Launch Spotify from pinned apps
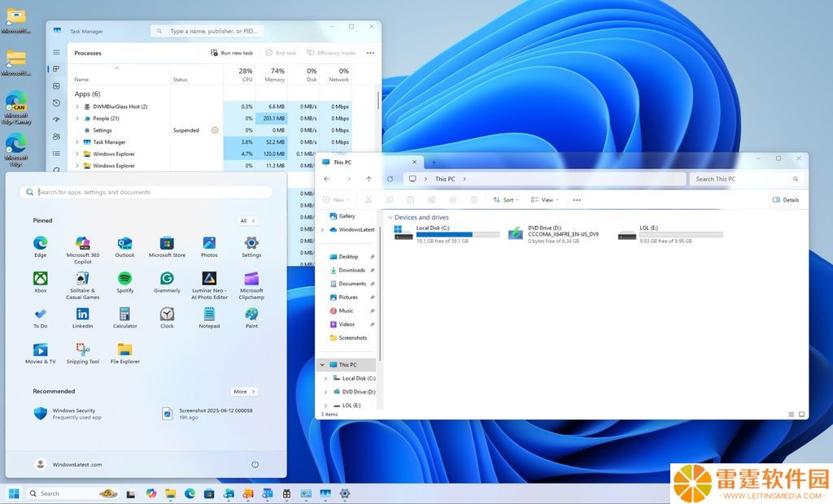This screenshot has width=833, height=504. click(124, 283)
